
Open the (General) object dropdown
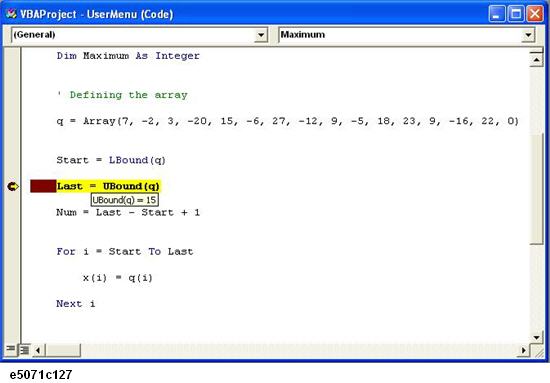[x=261, y=35]
